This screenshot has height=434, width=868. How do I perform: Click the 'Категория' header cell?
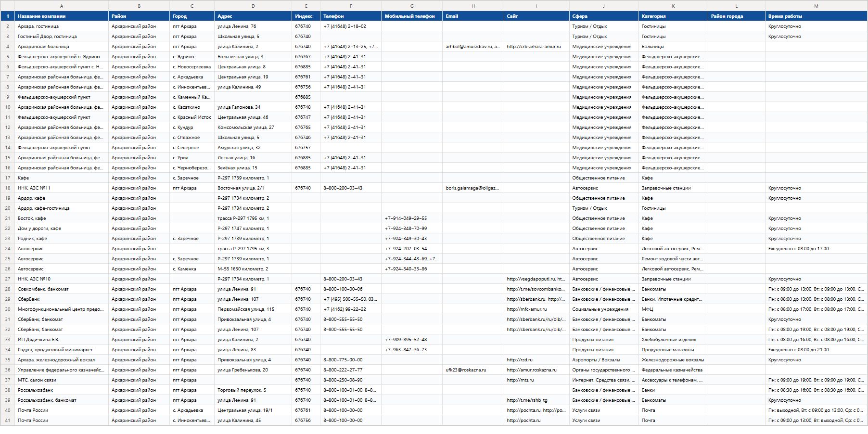(673, 16)
